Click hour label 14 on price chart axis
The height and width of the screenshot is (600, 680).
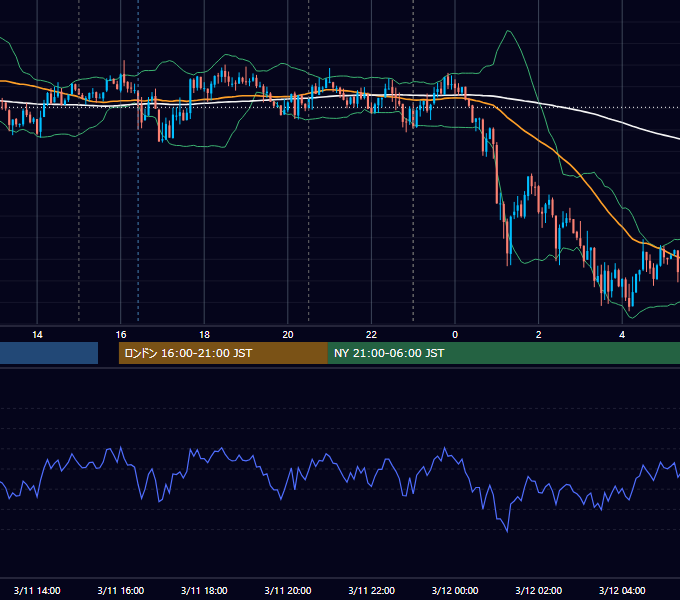pyautogui.click(x=37, y=335)
